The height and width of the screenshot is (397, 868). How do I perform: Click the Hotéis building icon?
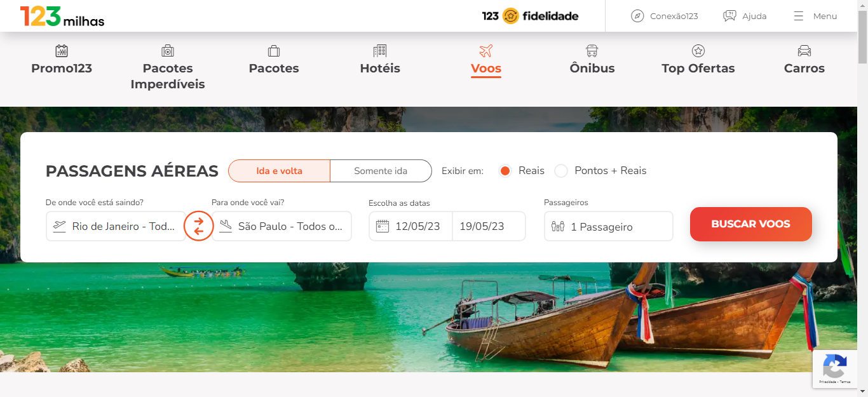point(380,51)
